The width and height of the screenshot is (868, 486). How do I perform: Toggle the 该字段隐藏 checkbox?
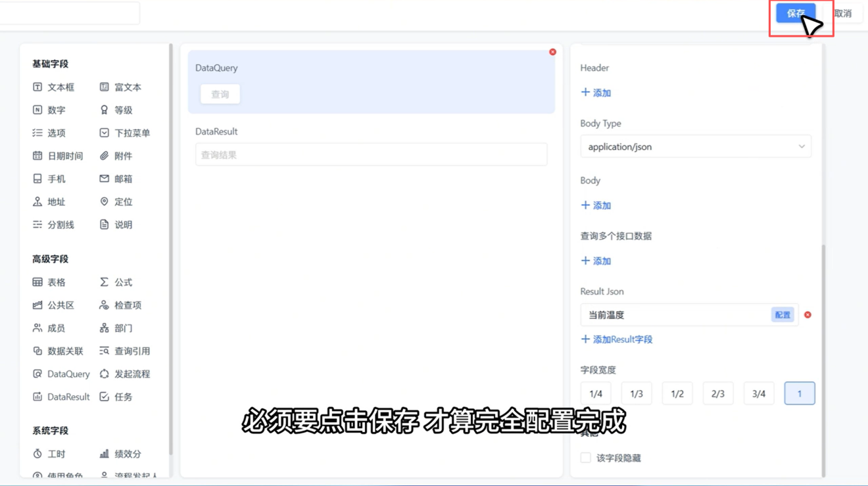(585, 458)
